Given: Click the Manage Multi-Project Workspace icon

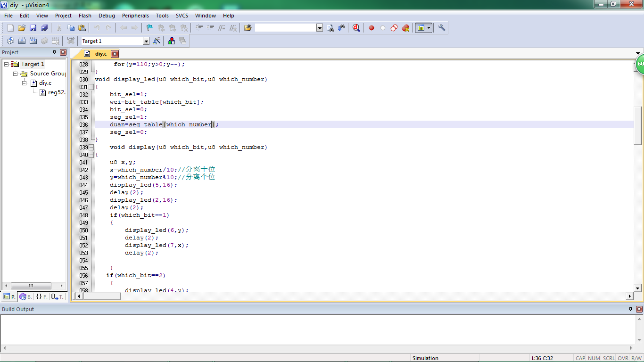Looking at the screenshot, I should click(x=182, y=41).
